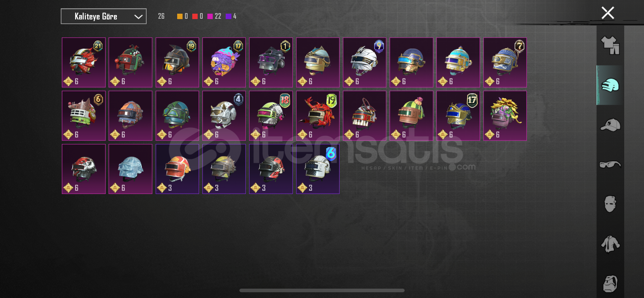
Task: Select the ice crystal helmet
Action: point(130,169)
